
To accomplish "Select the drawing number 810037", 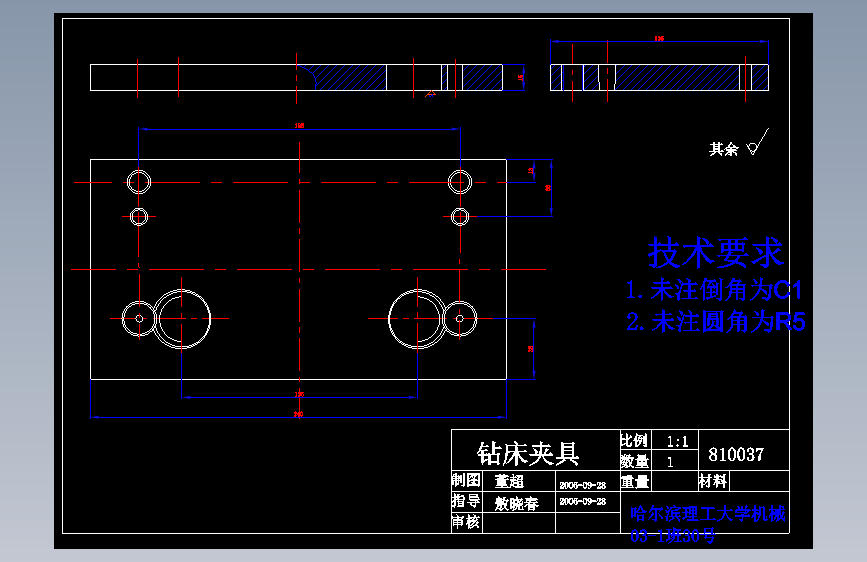I will [x=736, y=455].
